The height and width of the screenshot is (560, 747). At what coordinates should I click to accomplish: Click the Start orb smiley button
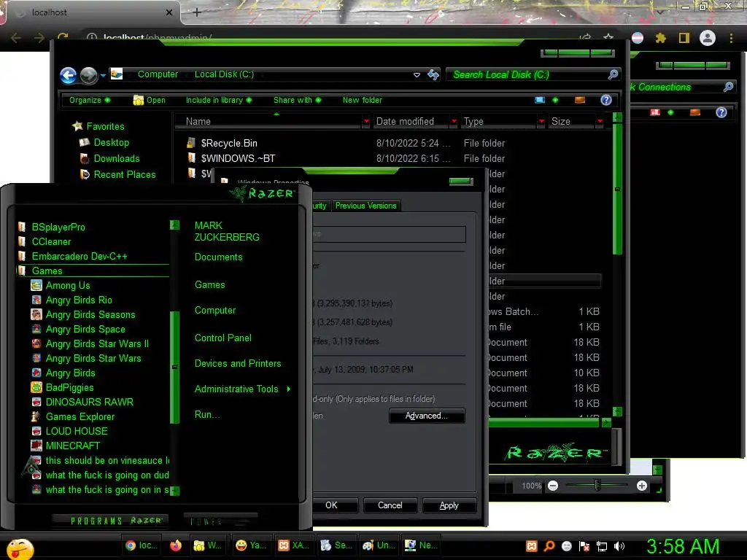click(20, 549)
